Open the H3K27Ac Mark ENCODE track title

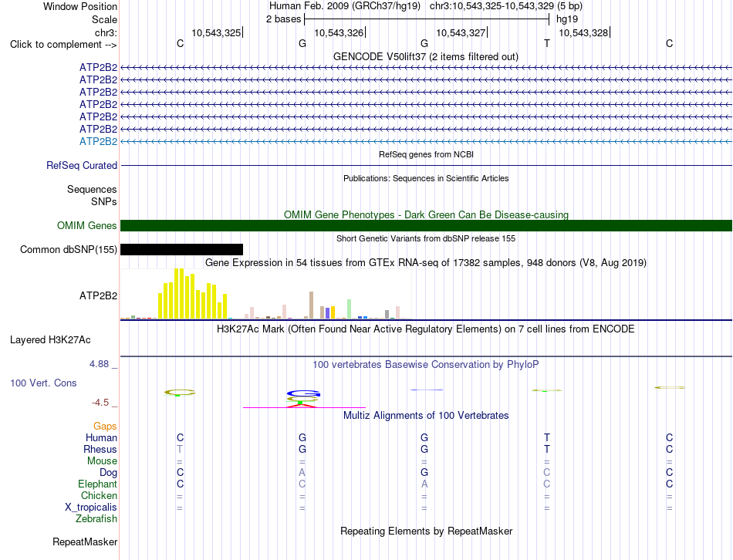tap(426, 329)
